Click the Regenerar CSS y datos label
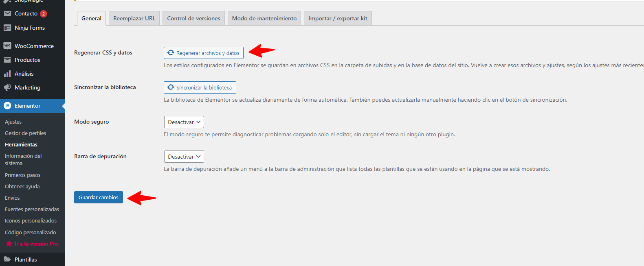Viewport: 644px width, 266px height. [103, 52]
